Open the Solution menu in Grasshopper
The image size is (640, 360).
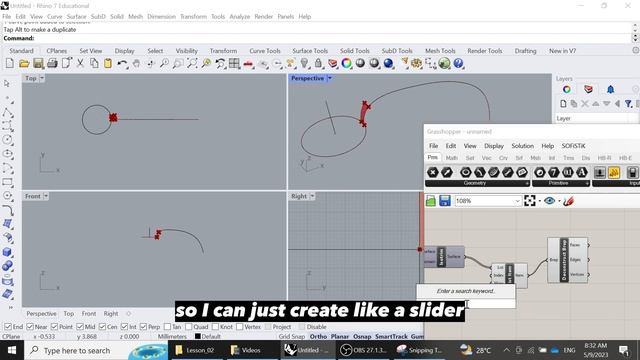pyautogui.click(x=522, y=146)
